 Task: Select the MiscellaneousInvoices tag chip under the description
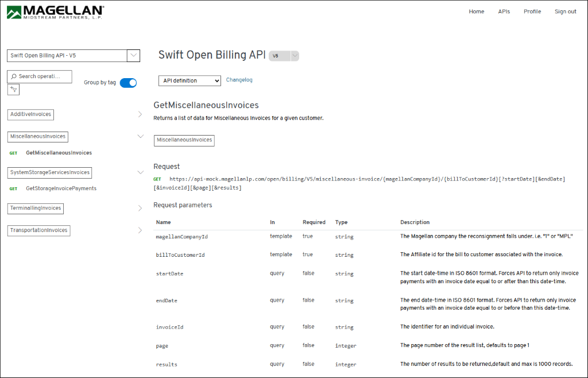pos(184,140)
